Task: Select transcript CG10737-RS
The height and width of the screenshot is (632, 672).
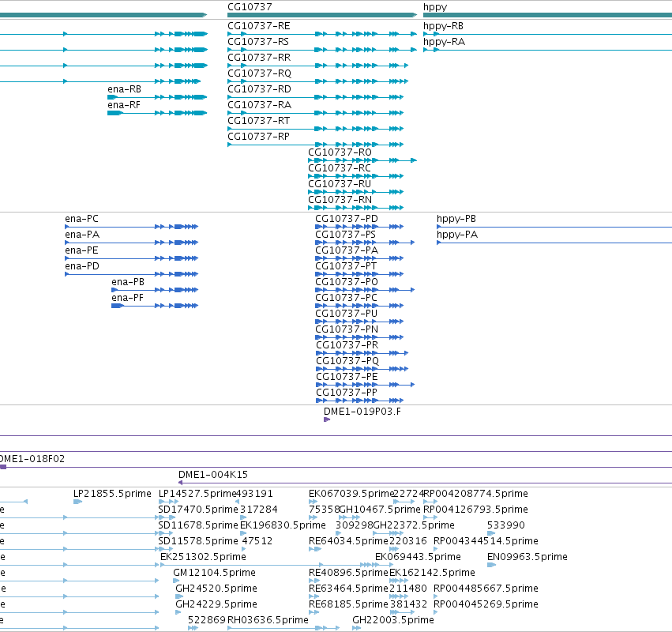Action: (258, 42)
